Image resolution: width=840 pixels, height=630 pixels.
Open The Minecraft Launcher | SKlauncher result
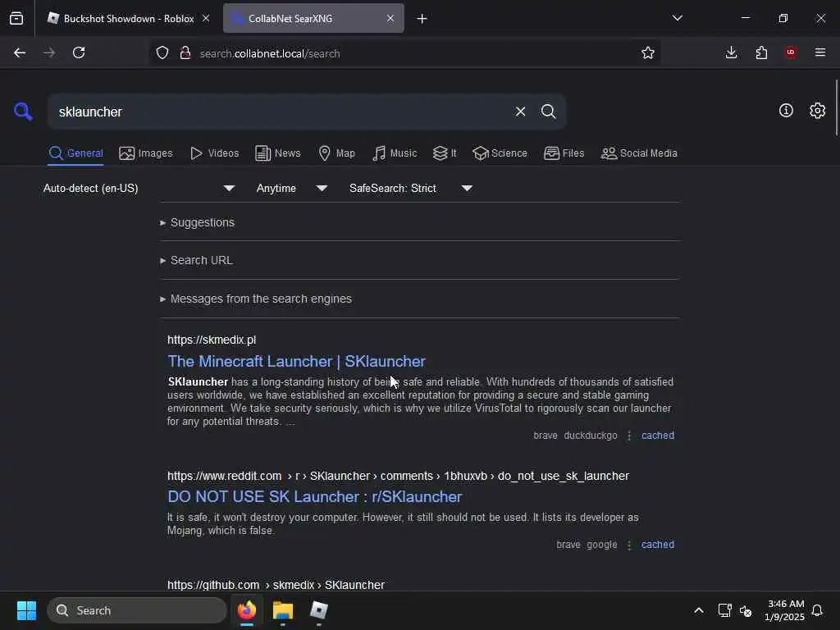(296, 361)
